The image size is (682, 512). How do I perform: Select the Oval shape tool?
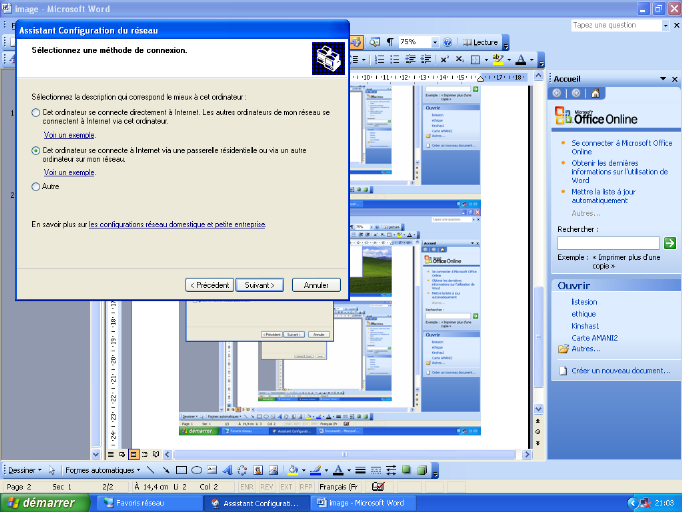(x=197, y=470)
